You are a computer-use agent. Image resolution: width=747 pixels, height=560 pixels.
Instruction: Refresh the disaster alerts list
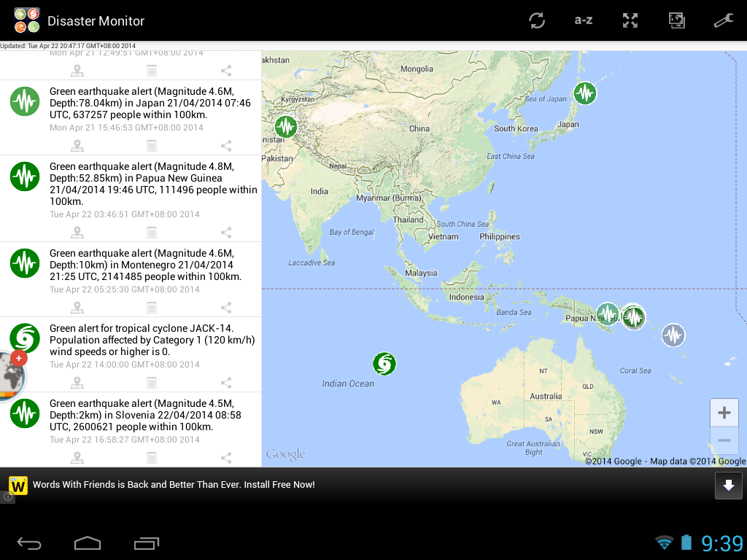[x=537, y=20]
